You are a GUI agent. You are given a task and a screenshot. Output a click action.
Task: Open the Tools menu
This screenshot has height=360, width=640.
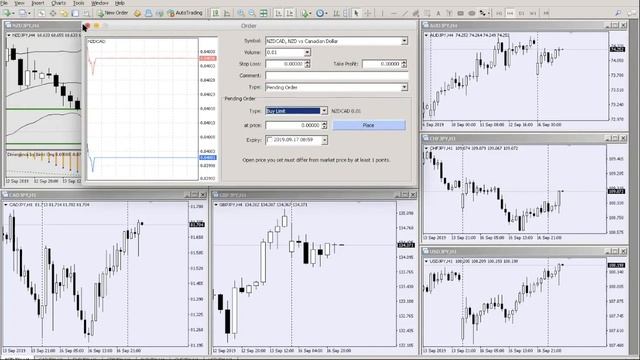pyautogui.click(x=78, y=3)
